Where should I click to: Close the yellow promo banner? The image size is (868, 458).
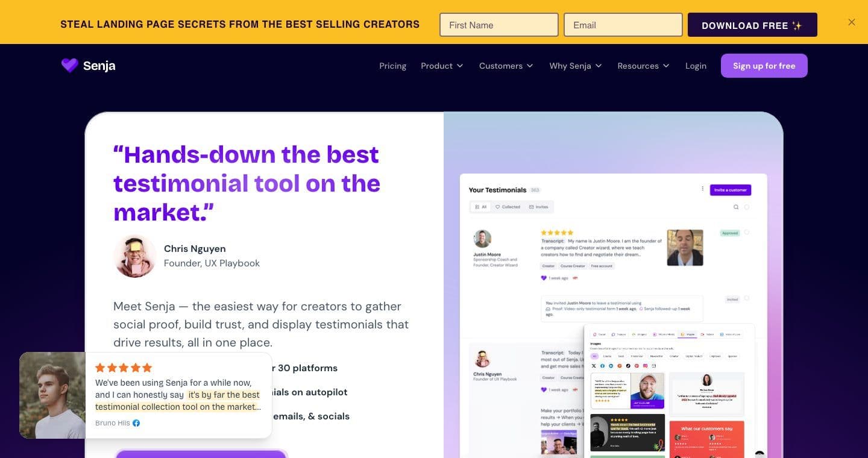(851, 22)
